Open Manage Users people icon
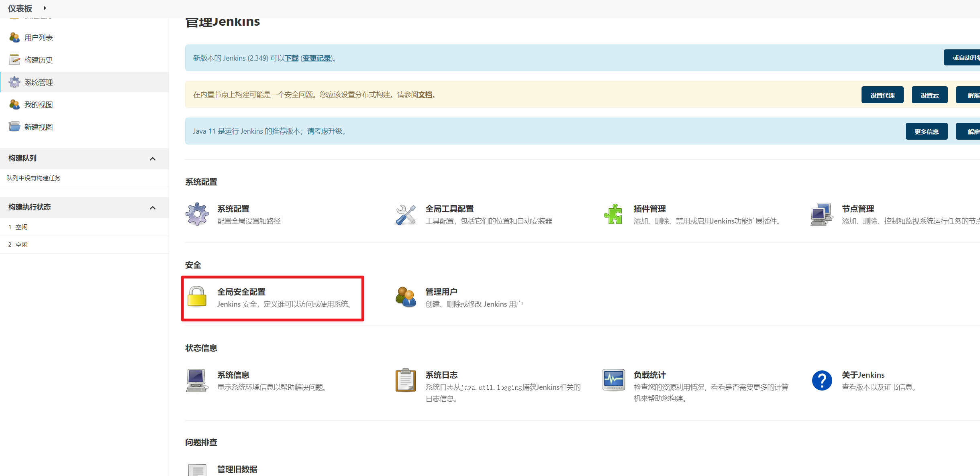Image resolution: width=980 pixels, height=476 pixels. click(x=405, y=297)
